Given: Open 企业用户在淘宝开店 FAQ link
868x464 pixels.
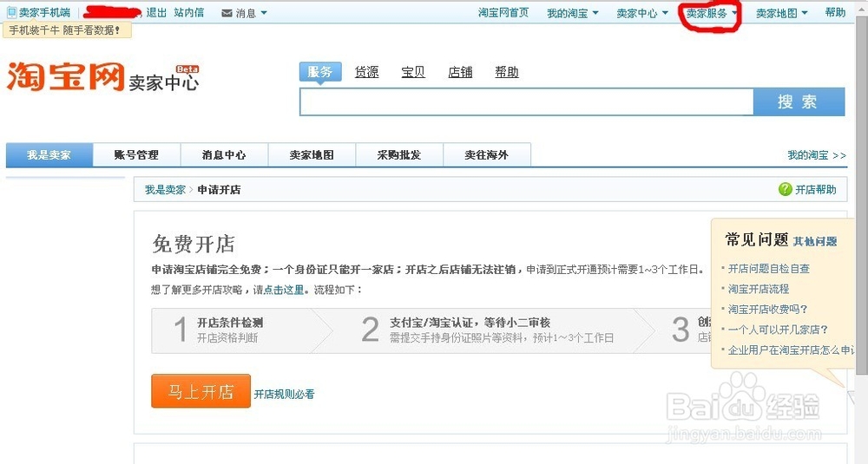Looking at the screenshot, I should [x=791, y=350].
